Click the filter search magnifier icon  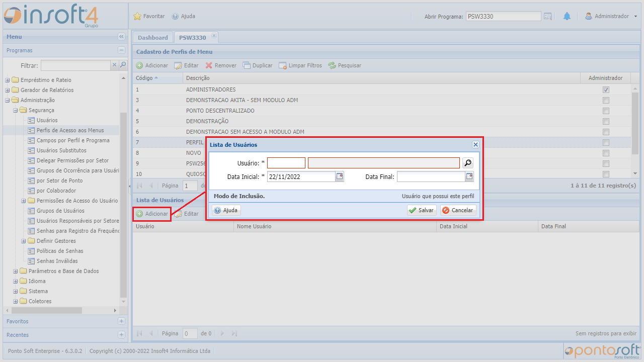tap(123, 65)
